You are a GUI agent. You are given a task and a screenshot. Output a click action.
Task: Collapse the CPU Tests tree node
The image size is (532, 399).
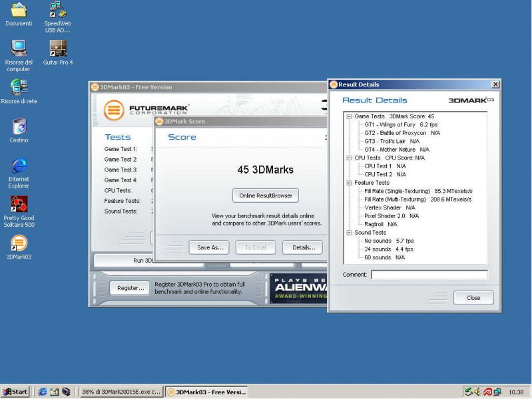click(349, 158)
